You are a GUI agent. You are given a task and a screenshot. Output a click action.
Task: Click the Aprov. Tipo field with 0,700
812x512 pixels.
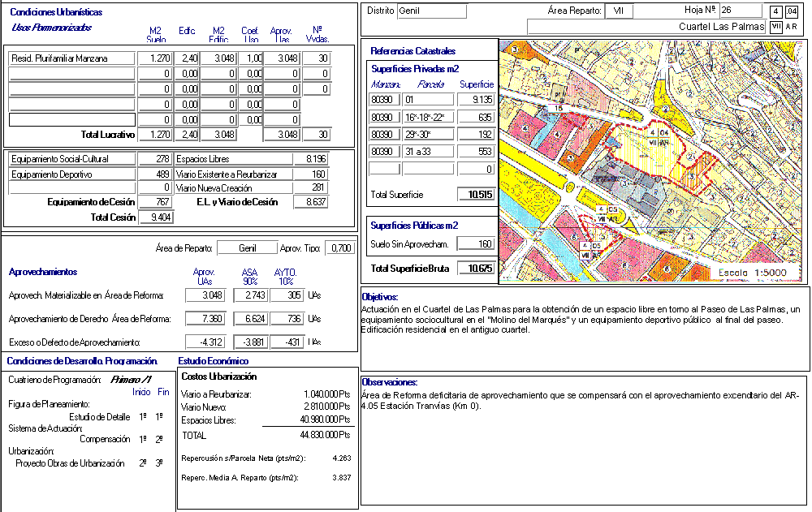coord(339,248)
